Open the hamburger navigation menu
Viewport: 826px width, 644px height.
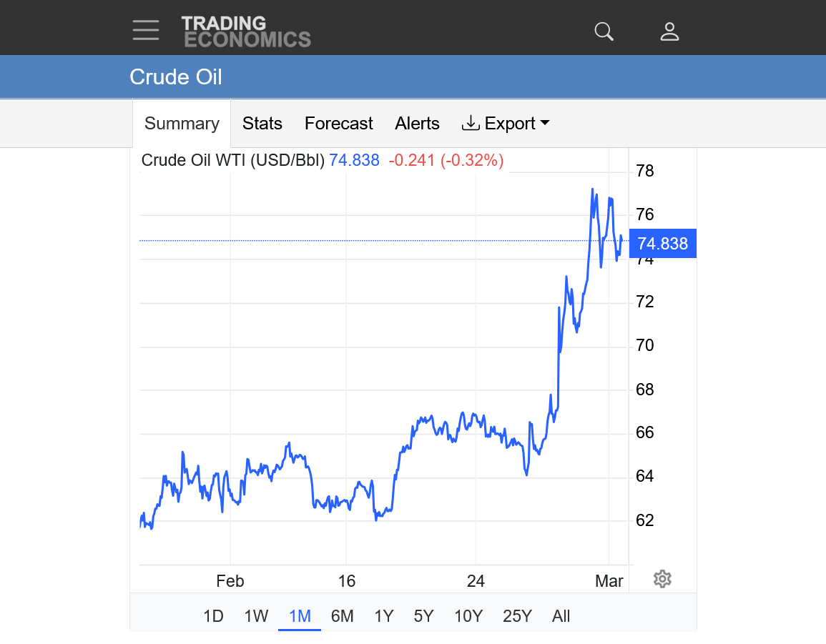pos(145,30)
